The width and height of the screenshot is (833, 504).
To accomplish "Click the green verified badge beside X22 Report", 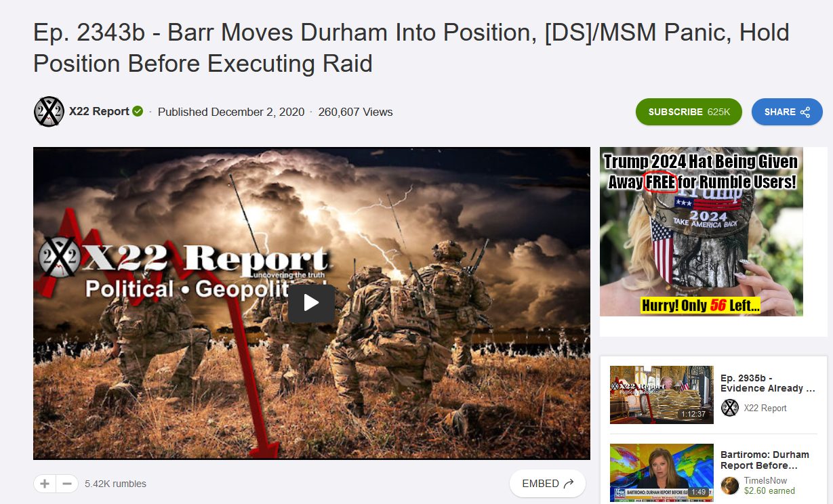I will [x=138, y=112].
